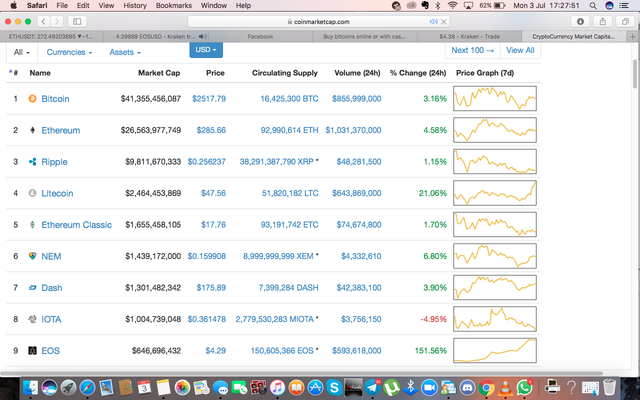
Task: Mute audio via address bar speaker icon
Action: [x=433, y=22]
